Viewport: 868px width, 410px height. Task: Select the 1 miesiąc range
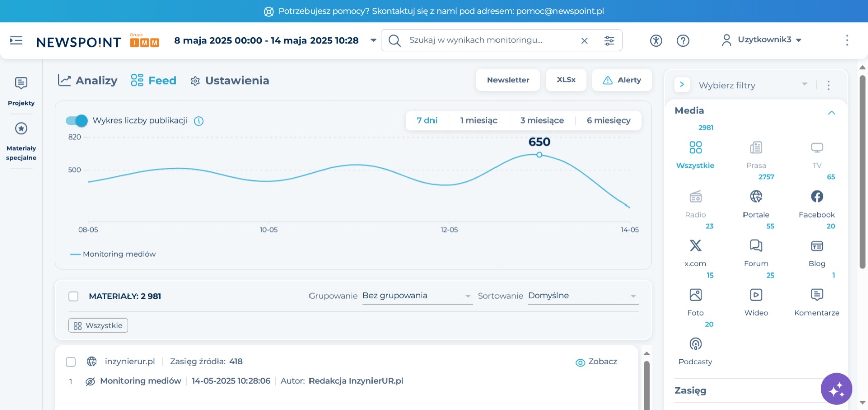[478, 120]
